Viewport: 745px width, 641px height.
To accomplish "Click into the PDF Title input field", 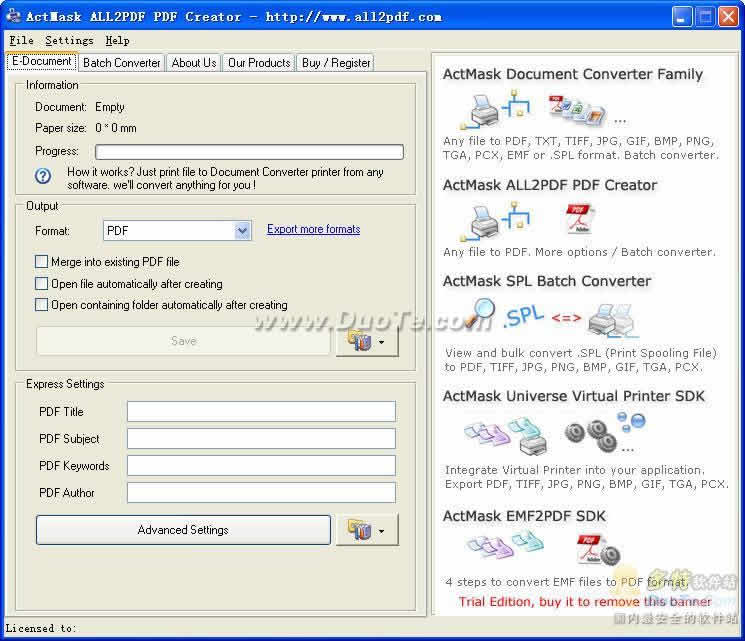I will click(261, 412).
